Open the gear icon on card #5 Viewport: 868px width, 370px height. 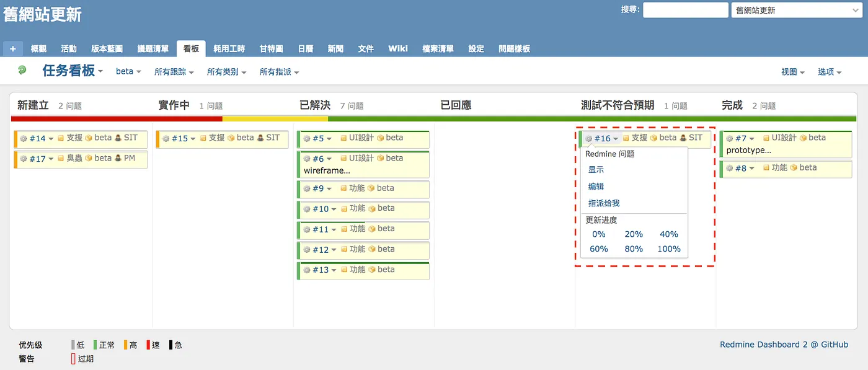tap(306, 139)
